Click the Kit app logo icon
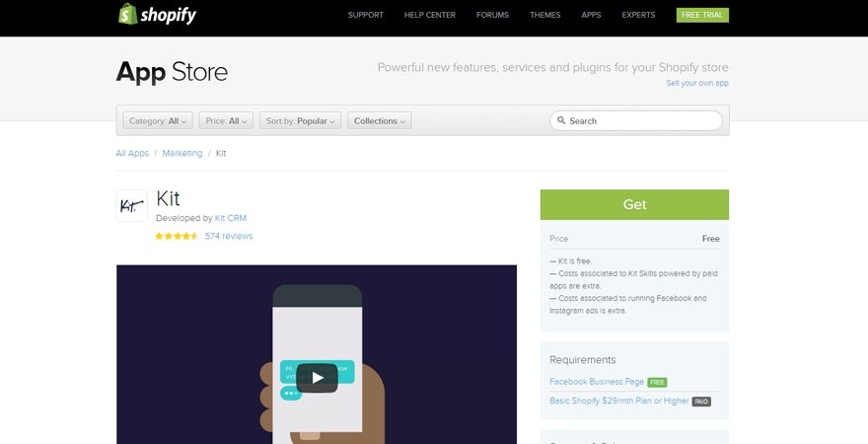Screen dimensions: 868x444 point(132,205)
